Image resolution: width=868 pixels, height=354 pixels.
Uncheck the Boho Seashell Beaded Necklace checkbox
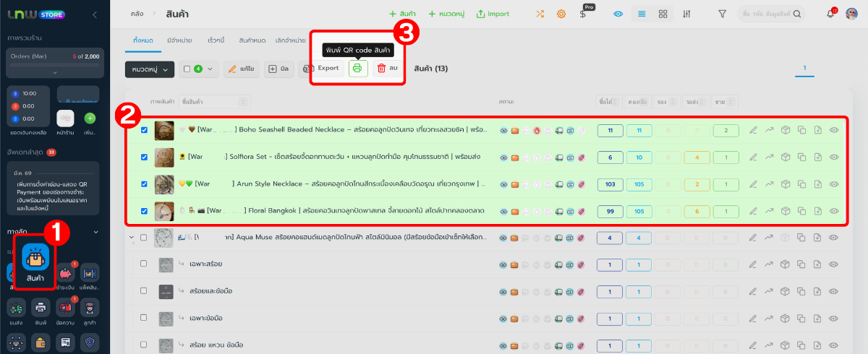pos(144,131)
